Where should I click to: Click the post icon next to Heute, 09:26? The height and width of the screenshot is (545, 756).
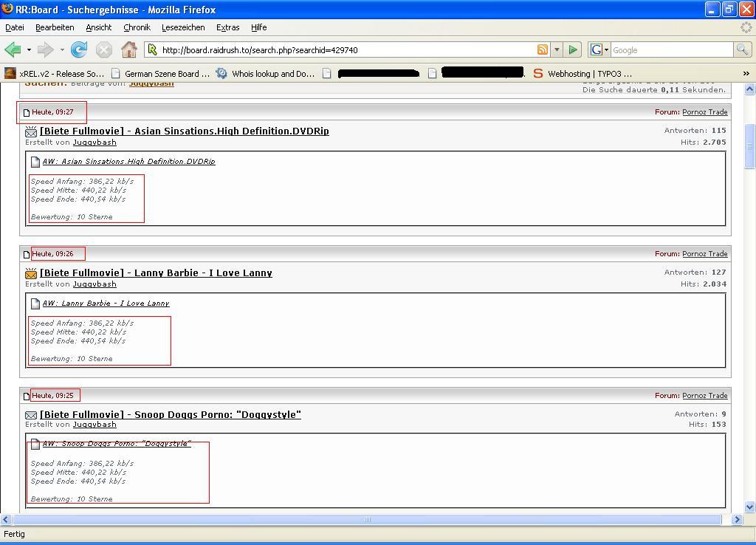tap(27, 254)
